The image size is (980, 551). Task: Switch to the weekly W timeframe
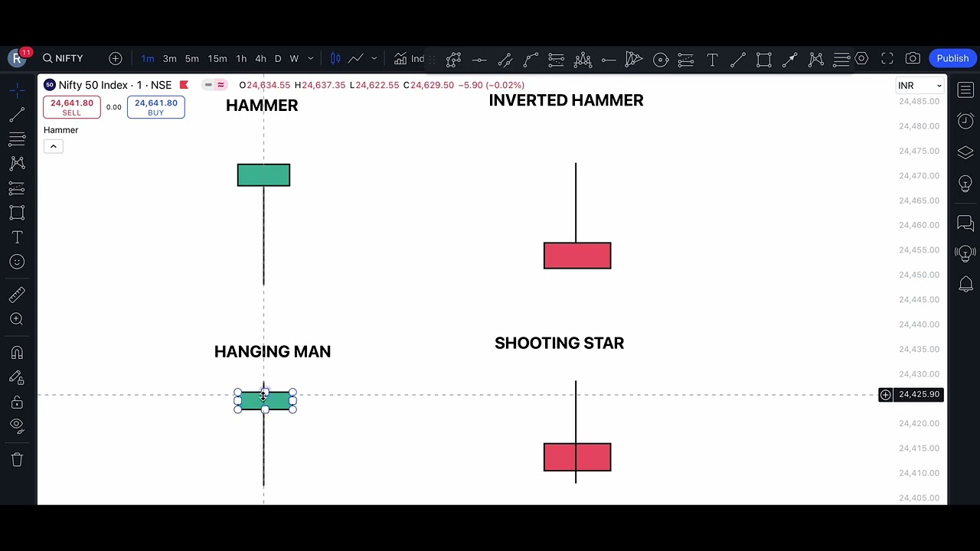pyautogui.click(x=294, y=59)
